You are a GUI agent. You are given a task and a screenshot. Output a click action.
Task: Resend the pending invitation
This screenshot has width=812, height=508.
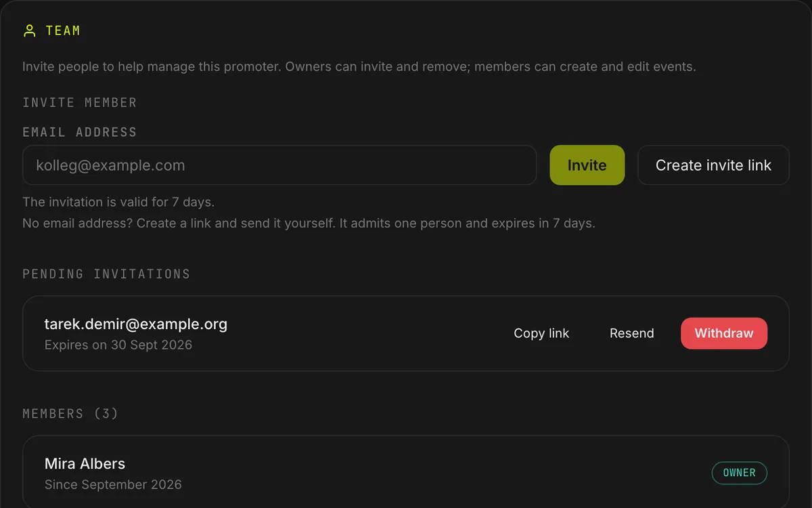tap(631, 333)
